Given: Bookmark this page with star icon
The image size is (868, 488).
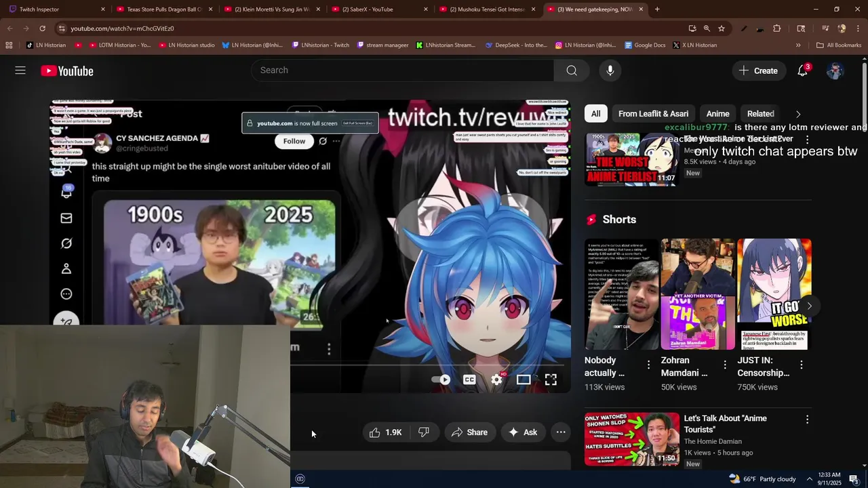Looking at the screenshot, I should coord(722,28).
